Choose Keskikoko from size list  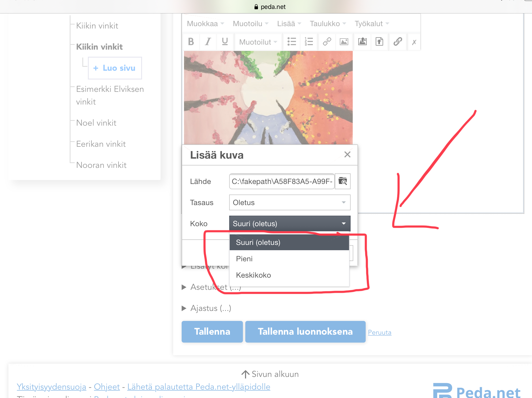[x=253, y=275]
